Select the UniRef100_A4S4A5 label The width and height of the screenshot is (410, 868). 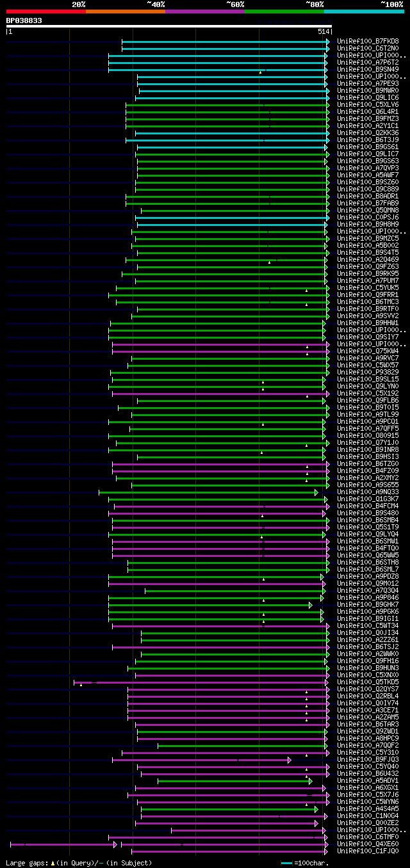pyautogui.click(x=368, y=808)
